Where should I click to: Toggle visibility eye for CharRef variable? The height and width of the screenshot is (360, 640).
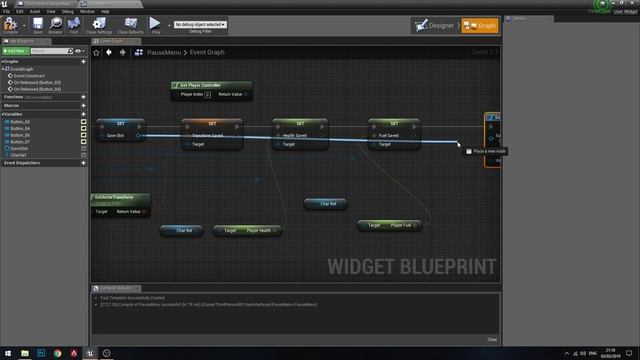click(83, 155)
